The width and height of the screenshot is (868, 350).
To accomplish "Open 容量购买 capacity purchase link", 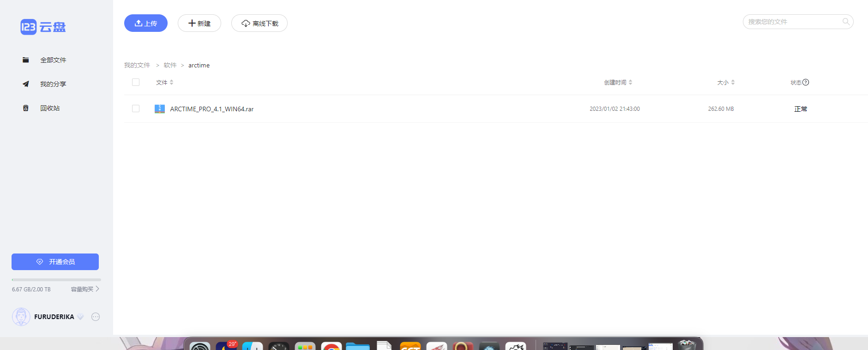I will [x=85, y=289].
